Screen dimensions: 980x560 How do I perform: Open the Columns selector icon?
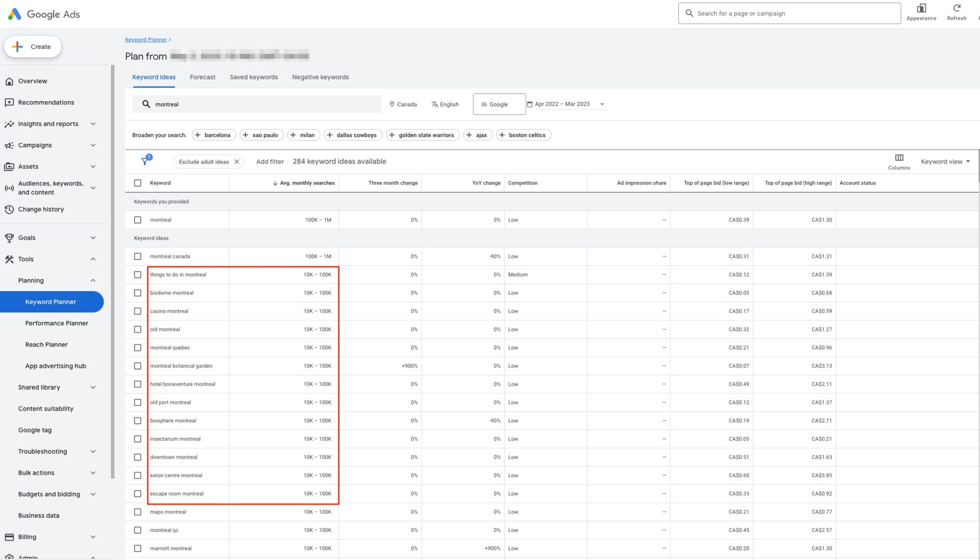(x=899, y=158)
